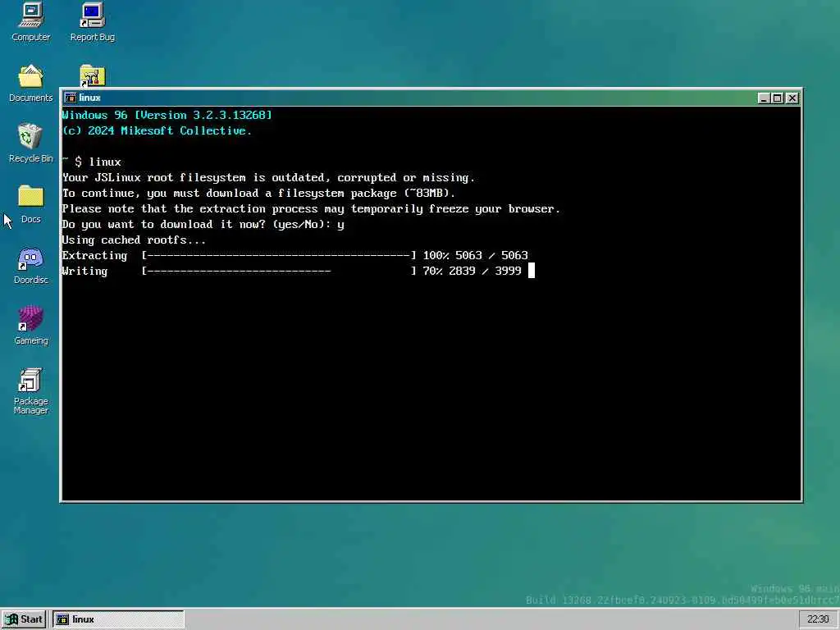Viewport: 840px width, 630px height.
Task: Click the "Using cached rootfs..." line
Action: pos(134,240)
